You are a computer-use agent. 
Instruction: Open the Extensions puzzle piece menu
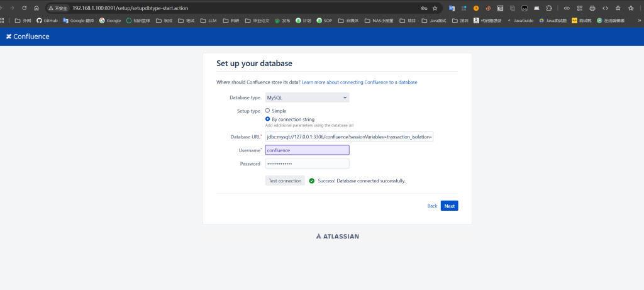(x=548, y=8)
